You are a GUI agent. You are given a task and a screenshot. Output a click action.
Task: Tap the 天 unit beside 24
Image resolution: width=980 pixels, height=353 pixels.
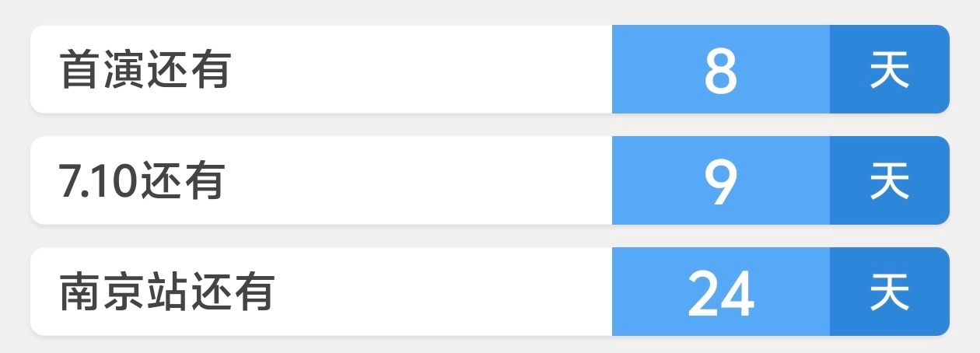(890, 293)
